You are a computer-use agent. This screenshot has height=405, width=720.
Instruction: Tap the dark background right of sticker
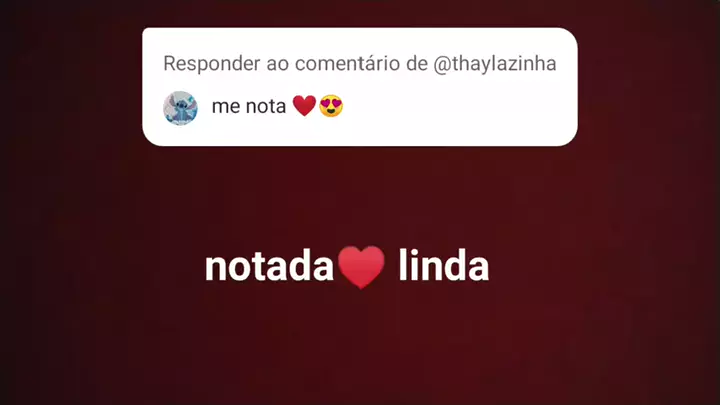648,87
